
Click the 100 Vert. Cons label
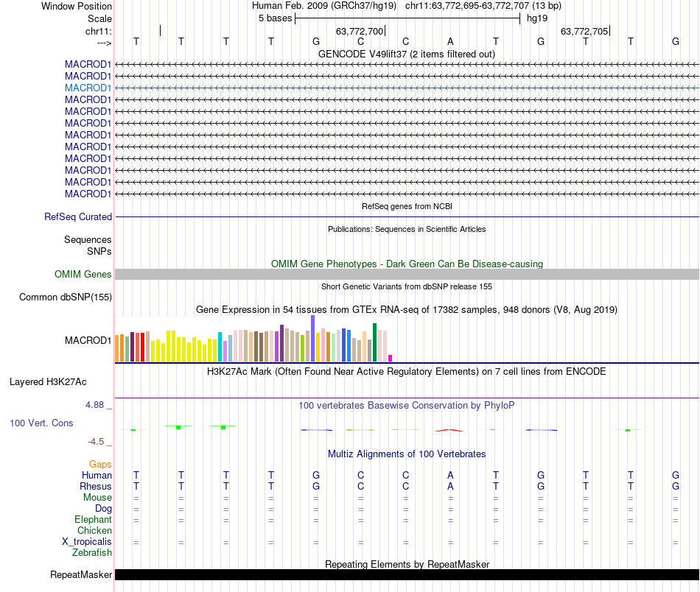coord(41,423)
